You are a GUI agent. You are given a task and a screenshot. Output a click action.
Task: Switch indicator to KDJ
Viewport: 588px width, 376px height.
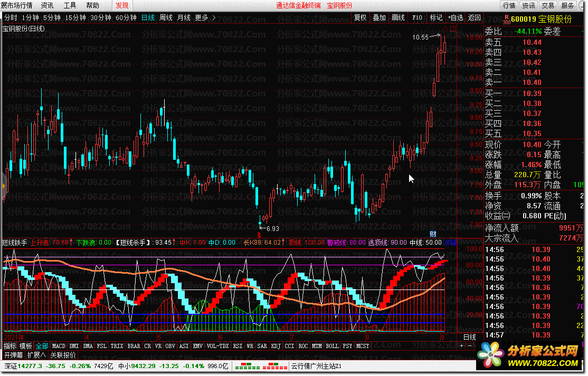click(276, 346)
